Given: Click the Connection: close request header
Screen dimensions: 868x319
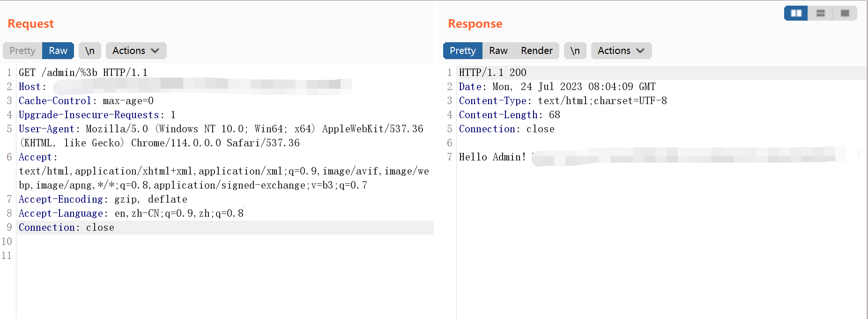Looking at the screenshot, I should (x=67, y=228).
